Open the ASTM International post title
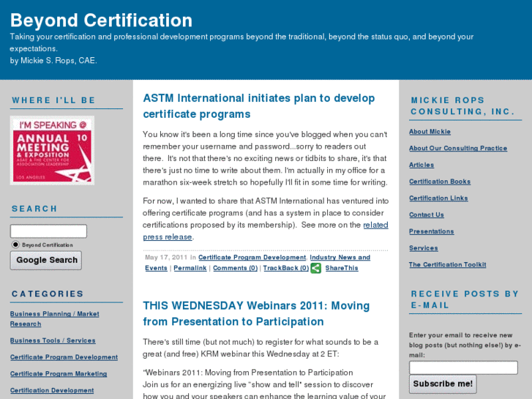 tap(259, 106)
